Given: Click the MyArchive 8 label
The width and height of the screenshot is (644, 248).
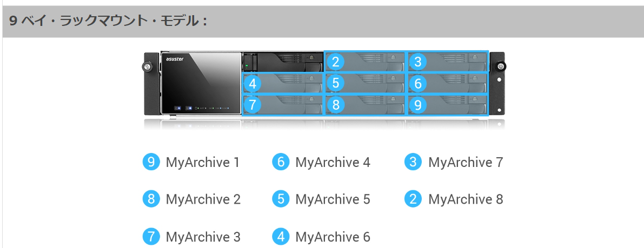Looking at the screenshot, I should pos(466,199).
